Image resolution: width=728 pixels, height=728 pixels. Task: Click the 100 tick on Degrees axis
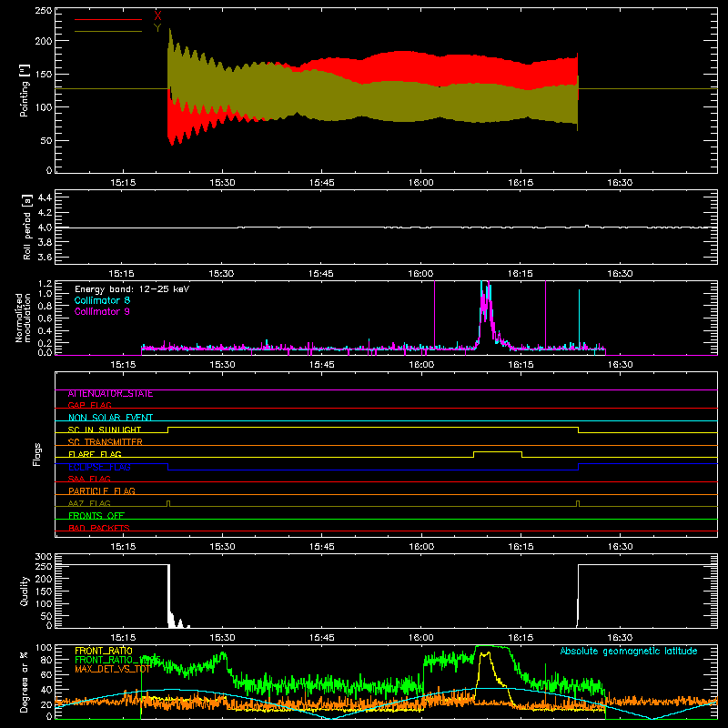[44, 648]
